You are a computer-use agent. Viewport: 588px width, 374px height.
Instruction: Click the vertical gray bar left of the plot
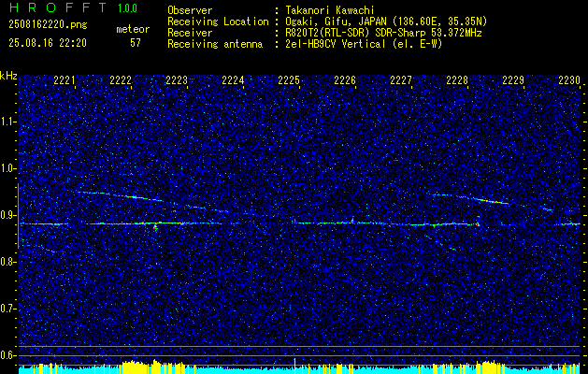click(18, 216)
